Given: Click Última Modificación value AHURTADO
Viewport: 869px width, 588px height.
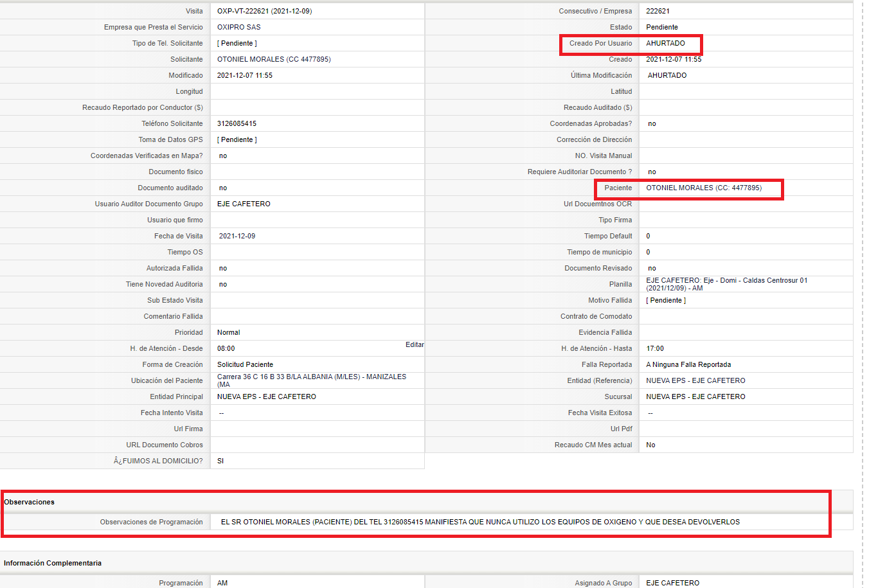Looking at the screenshot, I should [x=667, y=75].
